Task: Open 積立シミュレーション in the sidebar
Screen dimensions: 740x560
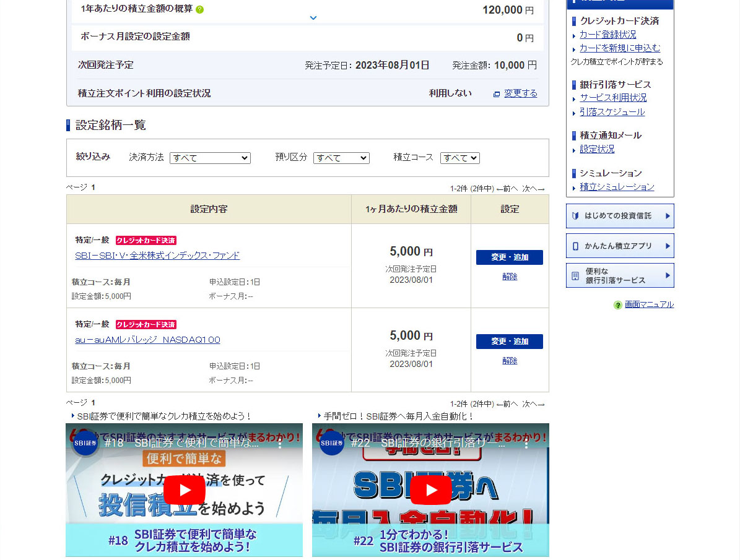Action: [617, 187]
